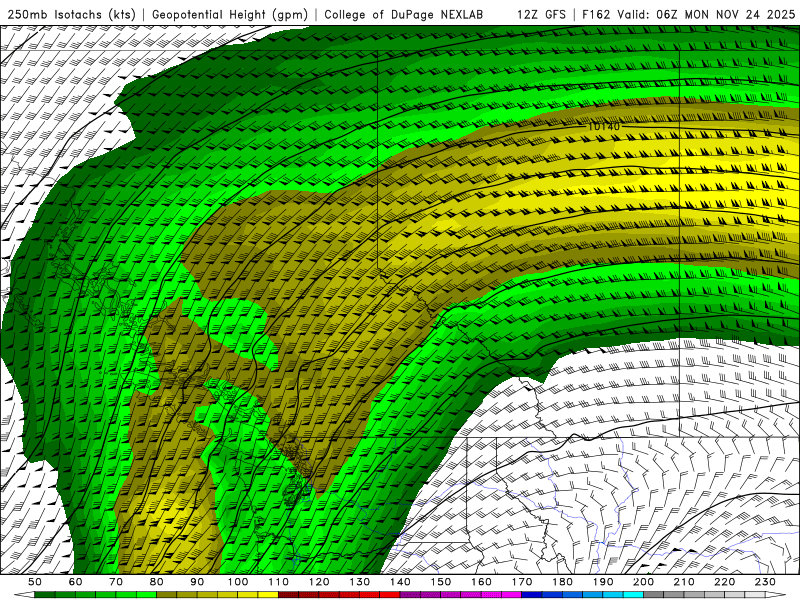Click the 'F162 Valid: 06Z MON NOV 24 2025' text
Screen dimensions: 800x600
tap(688, 14)
